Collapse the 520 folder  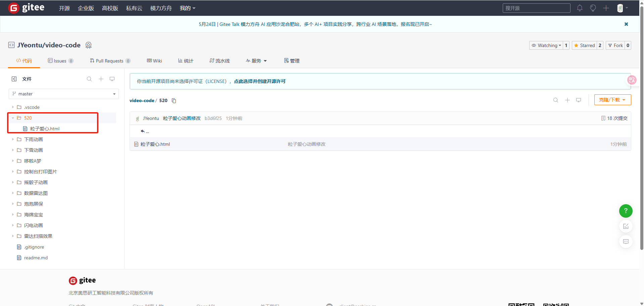(x=13, y=118)
